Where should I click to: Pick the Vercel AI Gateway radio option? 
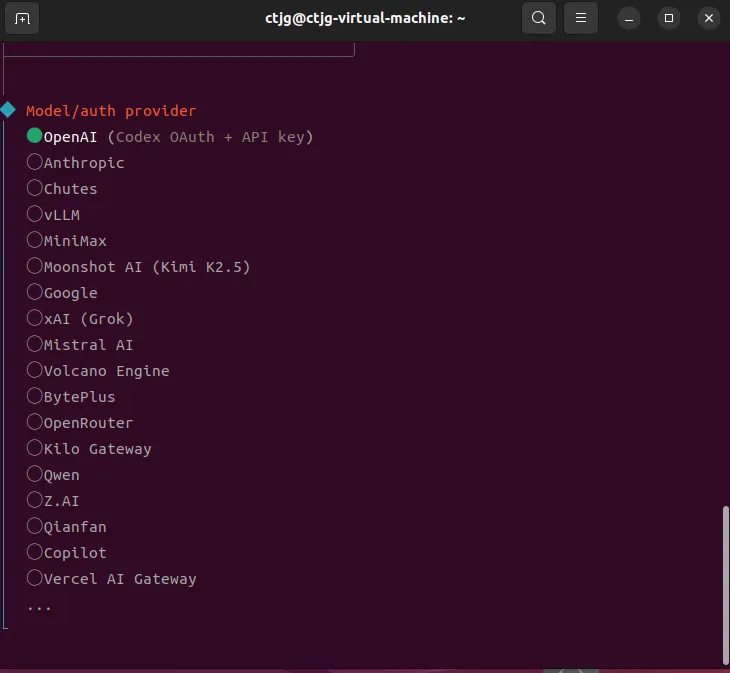(x=34, y=579)
